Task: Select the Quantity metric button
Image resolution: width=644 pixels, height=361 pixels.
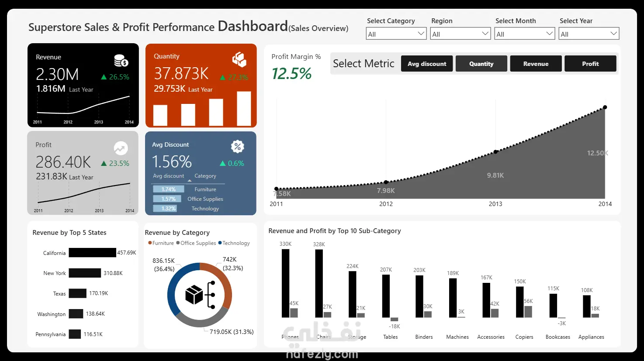Action: click(481, 64)
